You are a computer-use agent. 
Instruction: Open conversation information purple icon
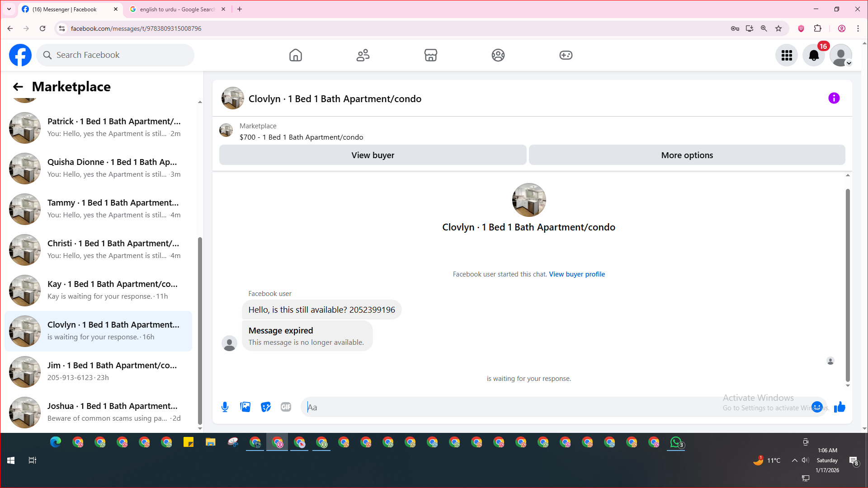point(834,98)
